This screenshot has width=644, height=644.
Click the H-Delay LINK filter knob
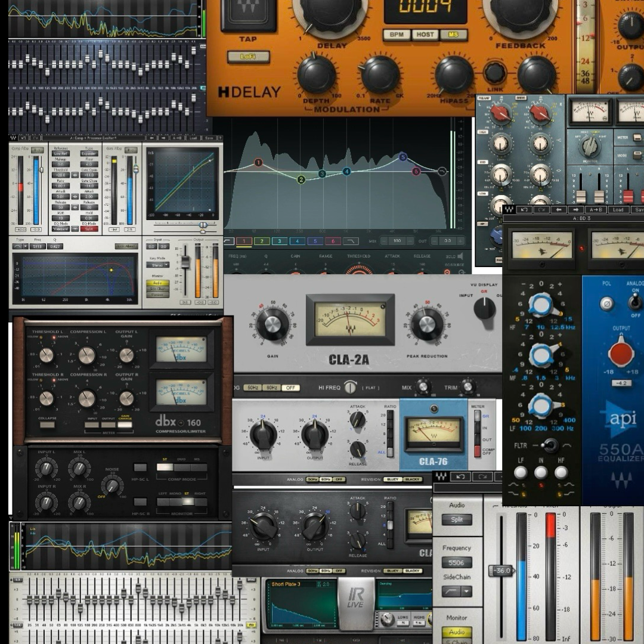pyautogui.click(x=494, y=73)
